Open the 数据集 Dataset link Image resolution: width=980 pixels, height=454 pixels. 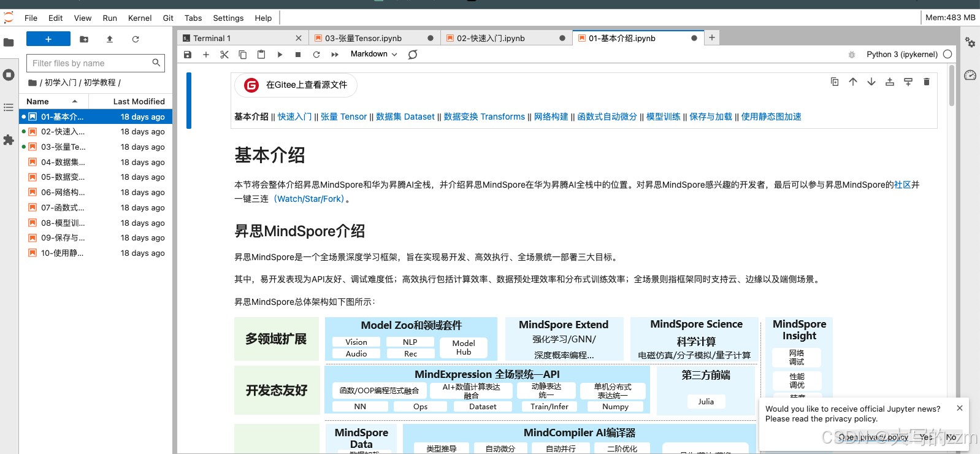(405, 117)
